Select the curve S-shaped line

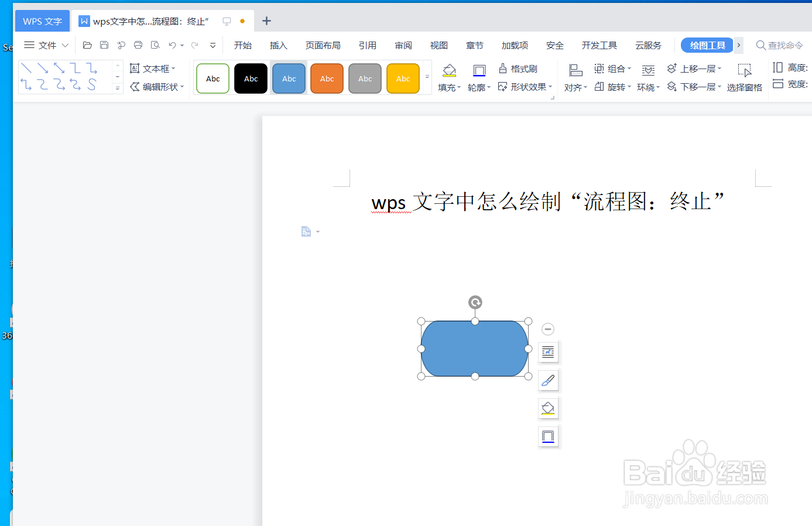(92, 85)
